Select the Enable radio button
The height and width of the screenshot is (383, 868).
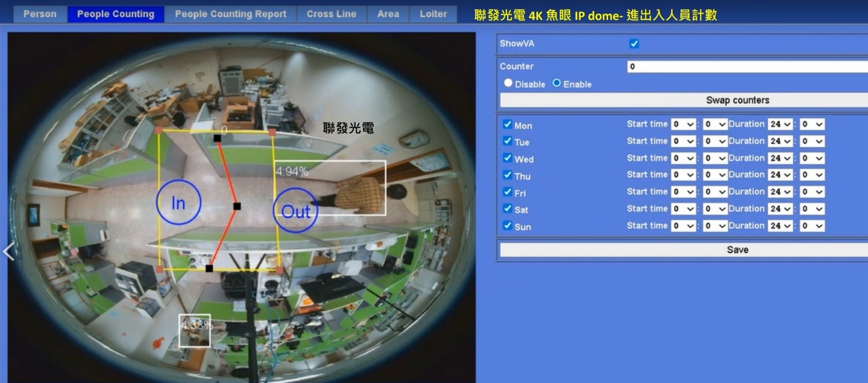[556, 83]
